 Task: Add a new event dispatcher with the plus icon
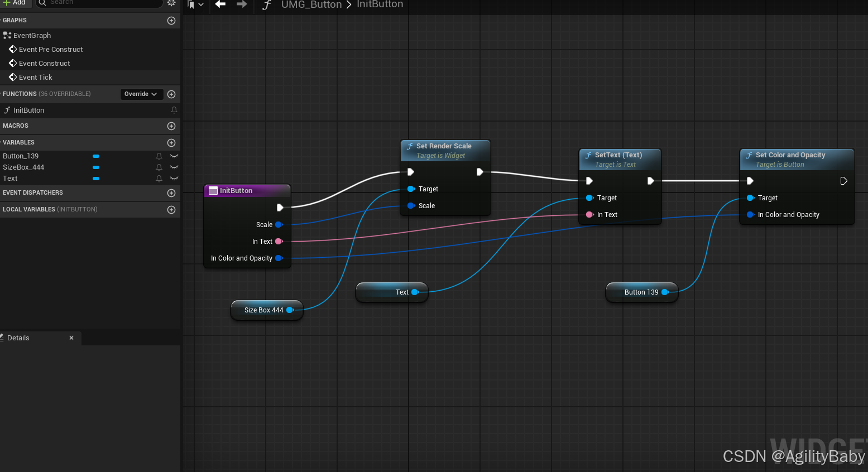171,193
